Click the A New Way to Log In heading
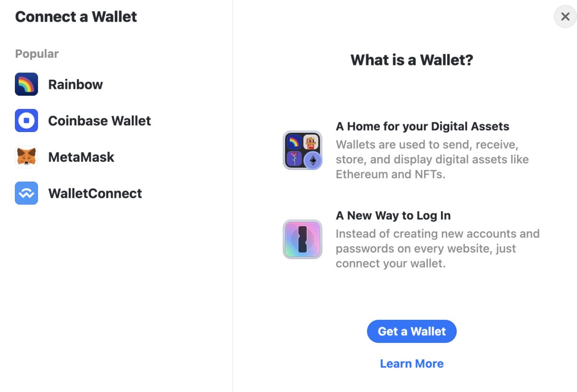577x392 pixels. pyautogui.click(x=393, y=216)
